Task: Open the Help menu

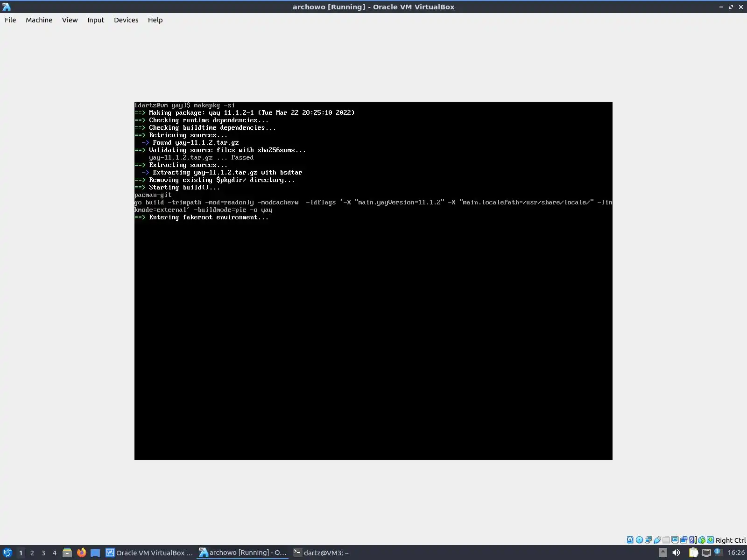Action: coord(155,20)
